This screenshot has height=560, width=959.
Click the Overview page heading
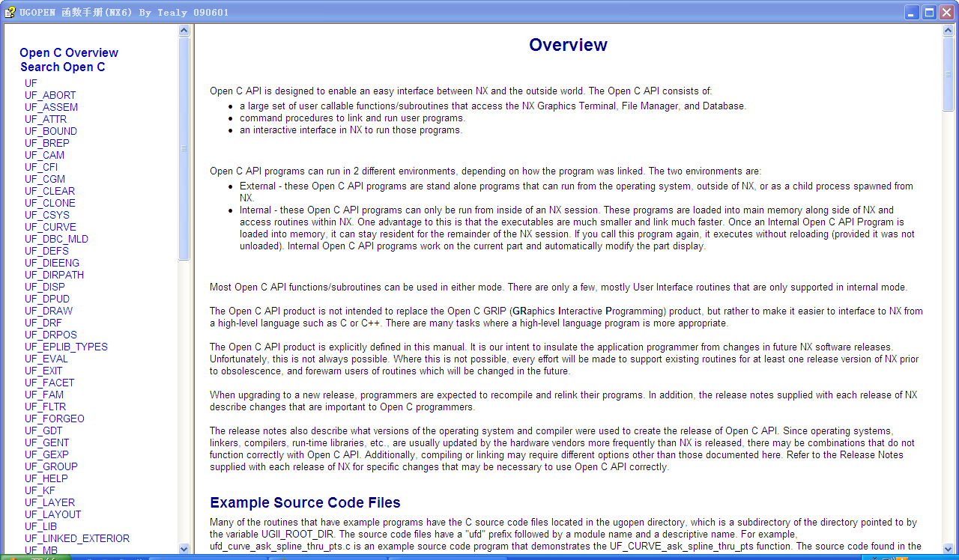tap(568, 45)
